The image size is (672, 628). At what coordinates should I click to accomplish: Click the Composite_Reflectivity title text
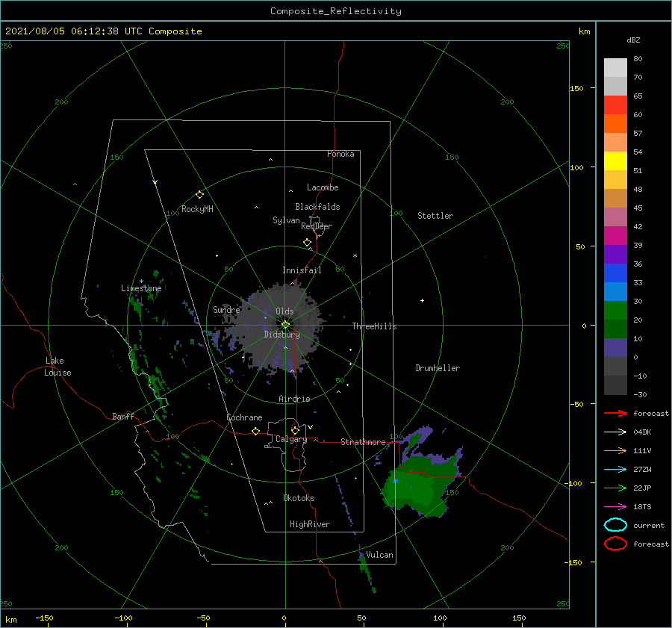pyautogui.click(x=336, y=11)
